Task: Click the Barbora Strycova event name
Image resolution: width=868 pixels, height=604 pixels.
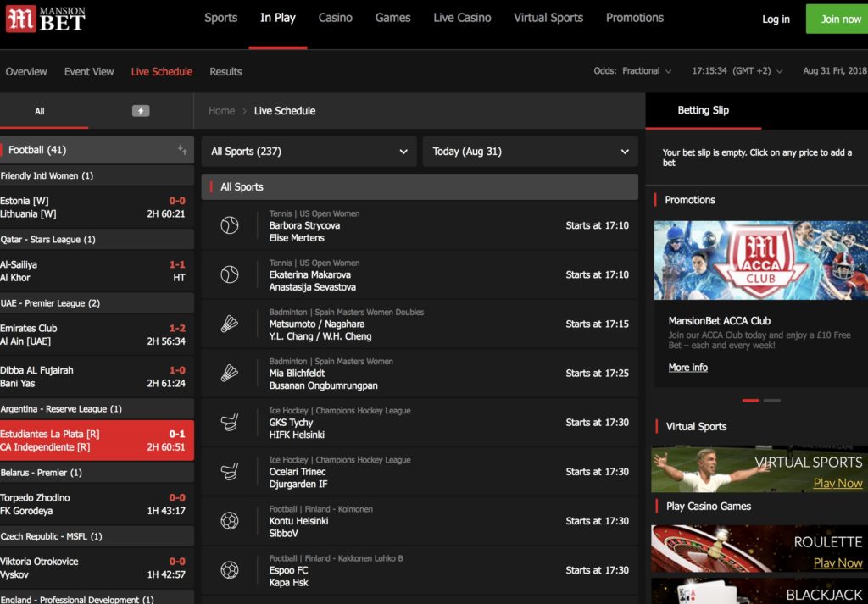Action: [x=304, y=225]
